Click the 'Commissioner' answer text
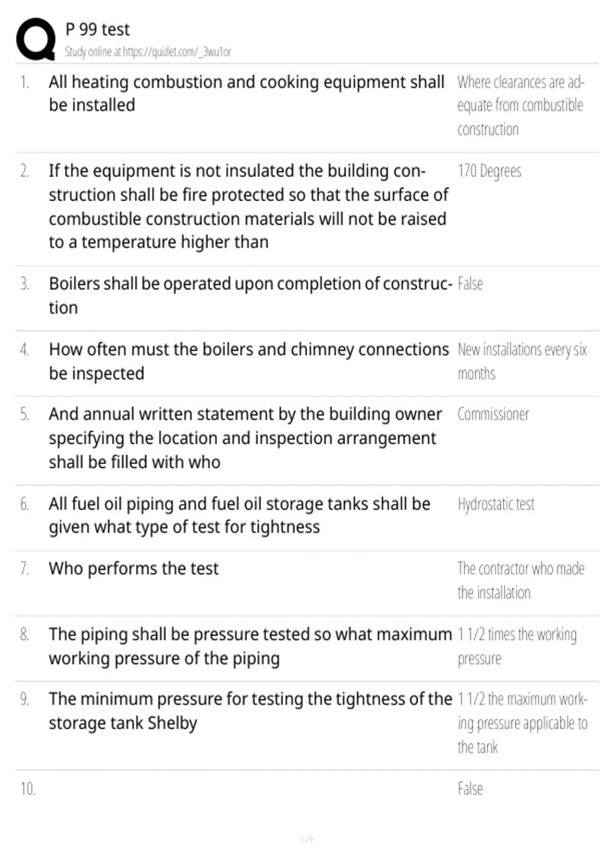Image resolution: width=613 pixels, height=868 pixels. 493,414
